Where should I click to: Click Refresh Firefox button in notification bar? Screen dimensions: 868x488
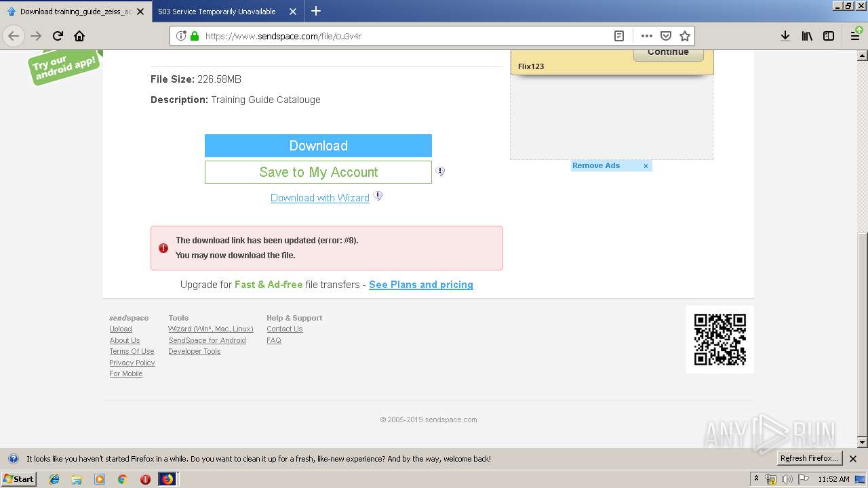809,459
